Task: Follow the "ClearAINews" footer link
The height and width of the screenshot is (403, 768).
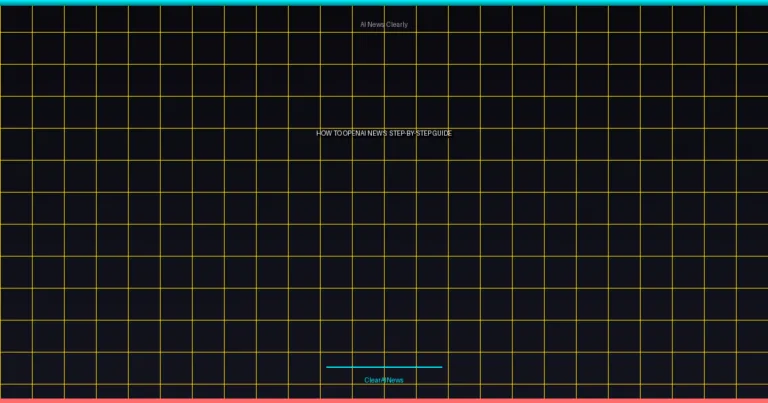Action: coord(384,380)
